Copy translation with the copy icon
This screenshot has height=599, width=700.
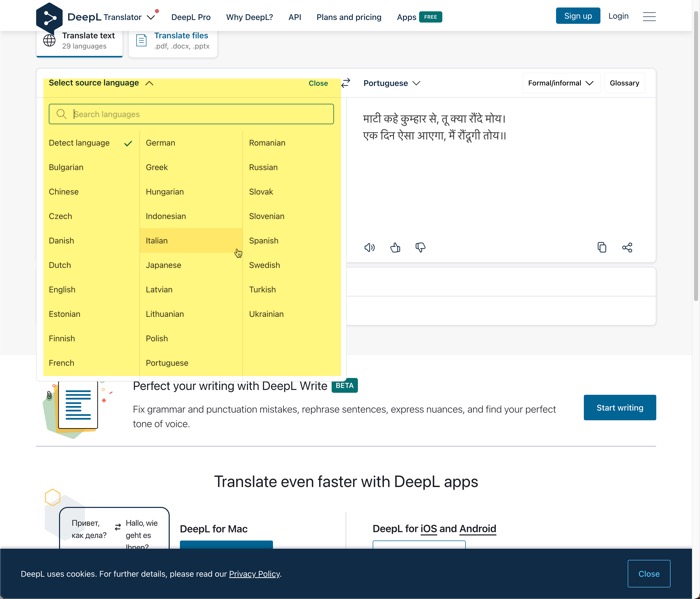coord(602,247)
